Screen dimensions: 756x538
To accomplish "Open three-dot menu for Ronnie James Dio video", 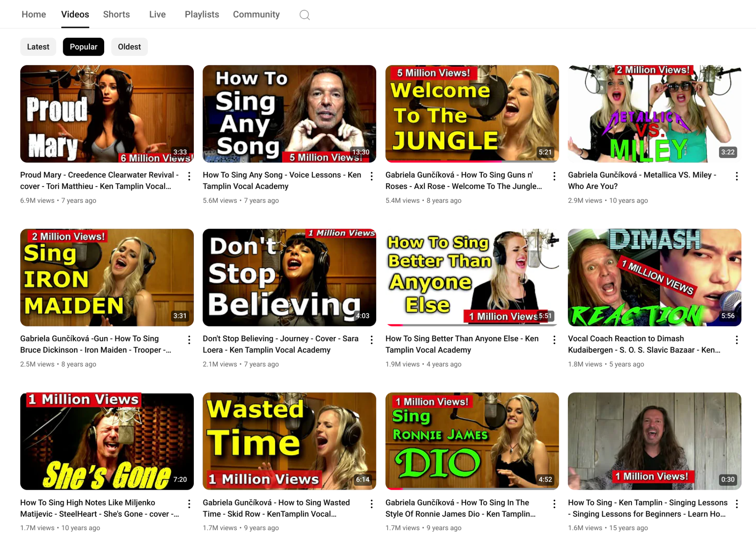I will (554, 504).
